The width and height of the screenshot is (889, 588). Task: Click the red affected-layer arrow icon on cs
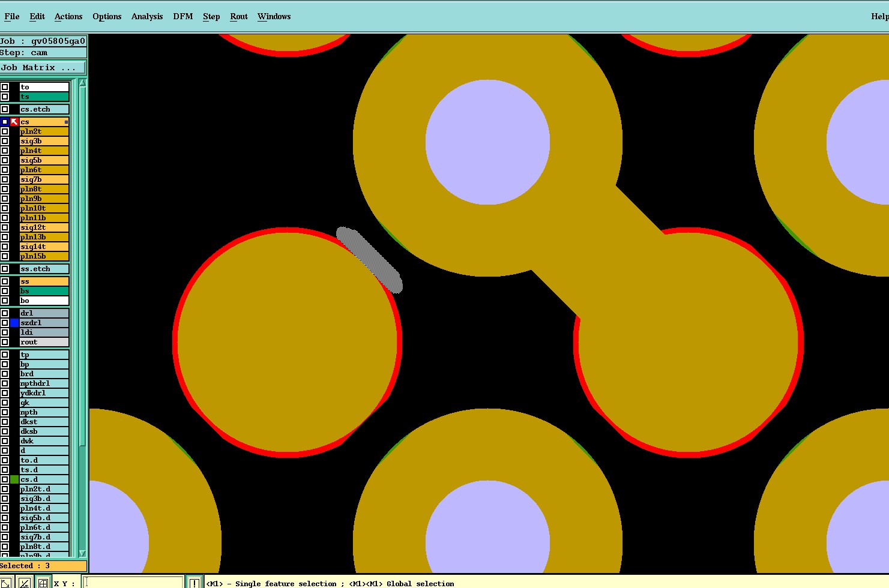point(14,122)
